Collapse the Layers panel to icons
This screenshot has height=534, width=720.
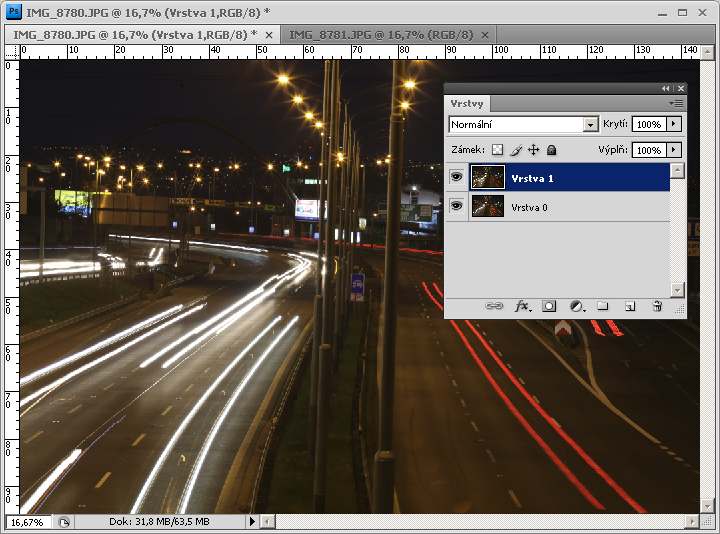(x=666, y=88)
